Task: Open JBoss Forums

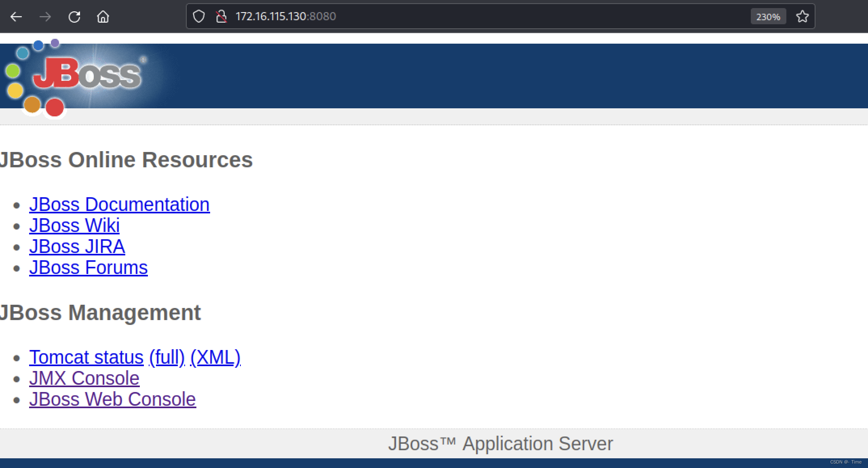Action: 88,268
